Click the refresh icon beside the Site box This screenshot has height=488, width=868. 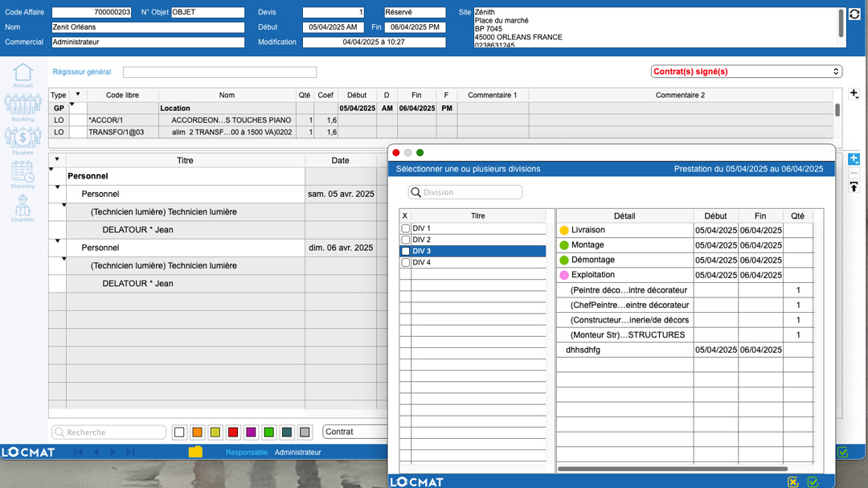pyautogui.click(x=854, y=14)
